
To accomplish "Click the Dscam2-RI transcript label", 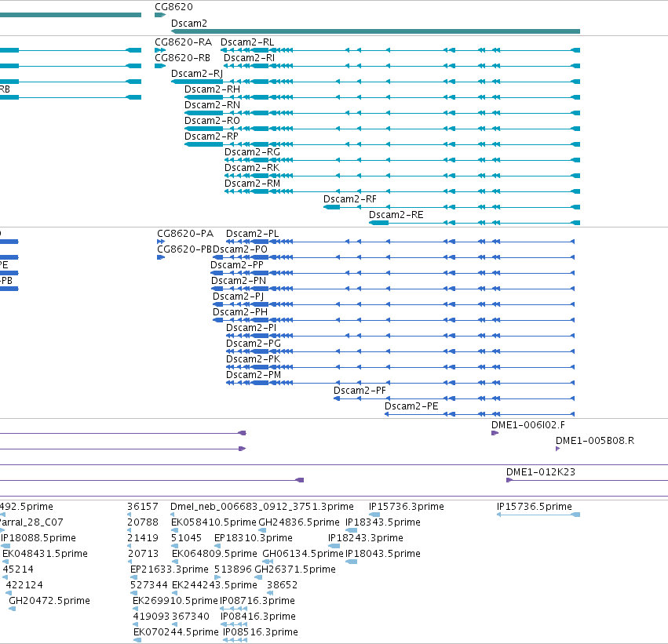I will click(249, 58).
